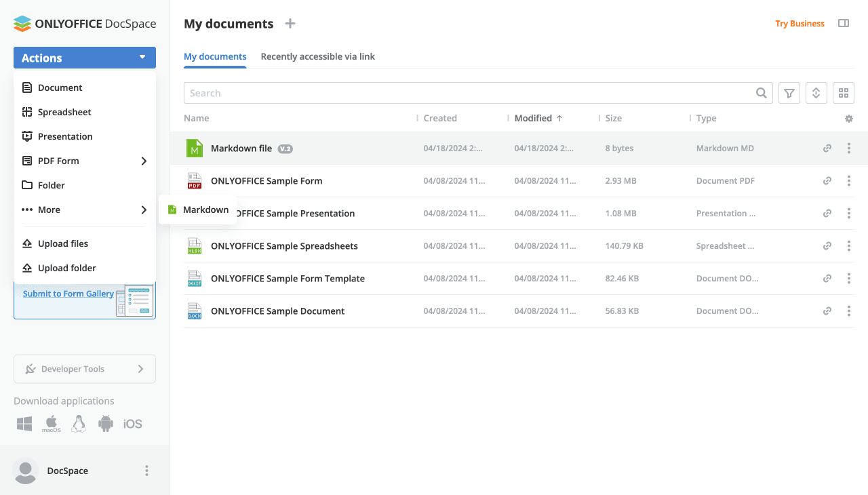The height and width of the screenshot is (495, 868).
Task: Create a new Presentation from menu
Action: (85, 136)
